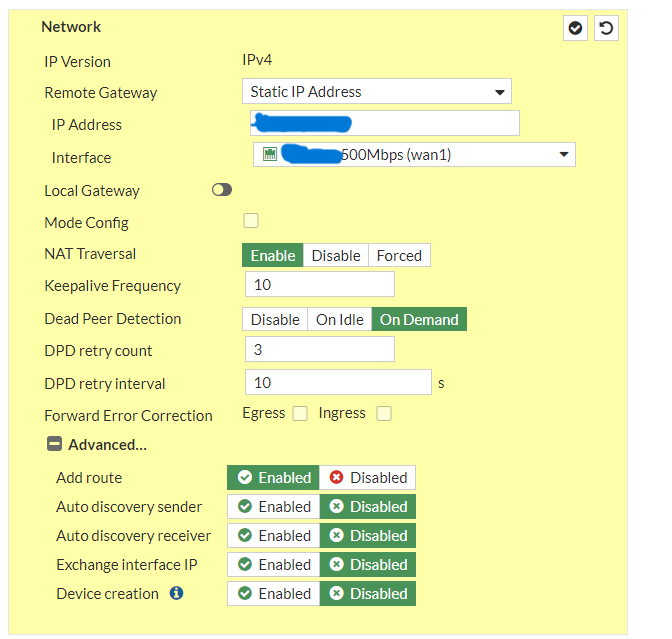Open the Interface wan1 dropdown

click(x=414, y=155)
